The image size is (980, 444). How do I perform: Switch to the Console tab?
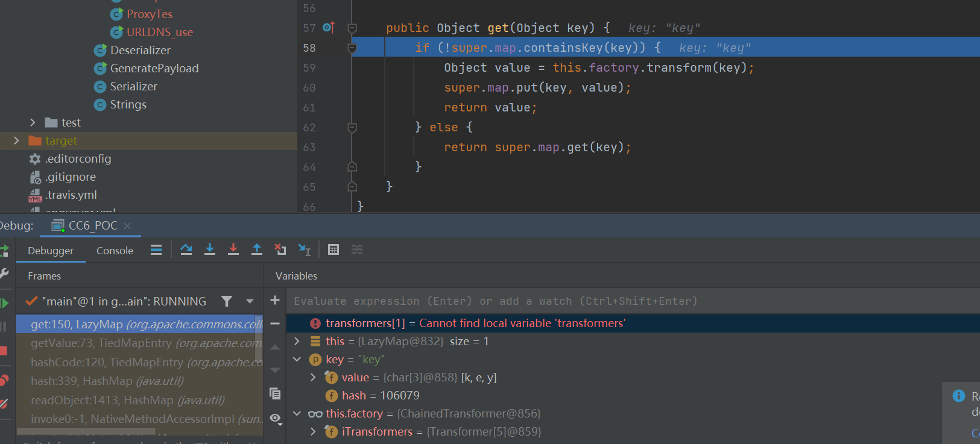[115, 251]
